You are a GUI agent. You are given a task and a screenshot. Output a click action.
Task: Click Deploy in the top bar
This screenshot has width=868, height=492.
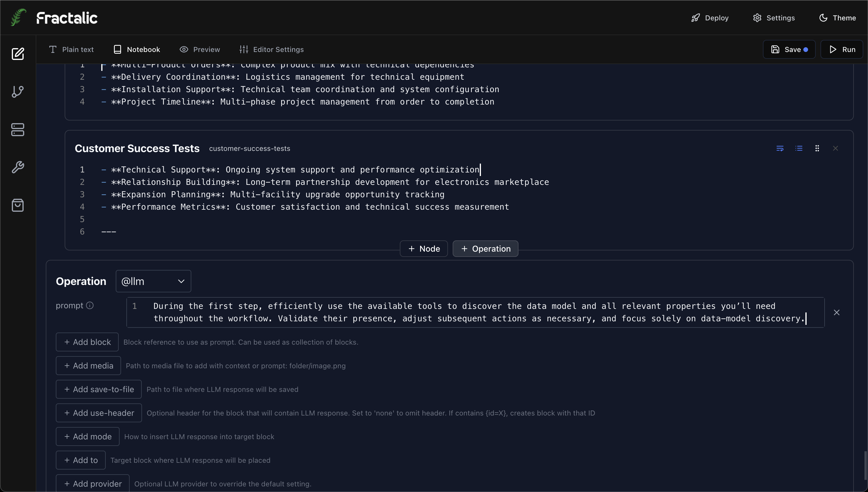[x=710, y=18]
